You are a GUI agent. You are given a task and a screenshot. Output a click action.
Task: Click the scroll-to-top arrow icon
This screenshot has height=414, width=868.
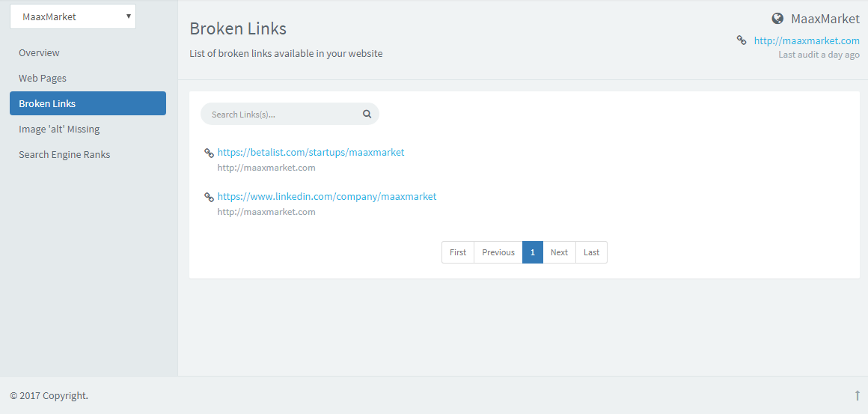pos(858,395)
